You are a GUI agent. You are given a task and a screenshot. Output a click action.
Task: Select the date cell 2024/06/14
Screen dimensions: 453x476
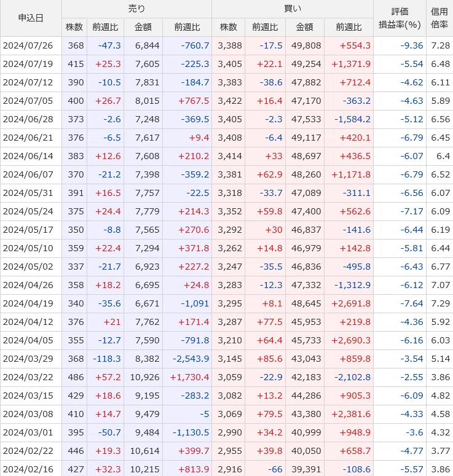coord(31,157)
